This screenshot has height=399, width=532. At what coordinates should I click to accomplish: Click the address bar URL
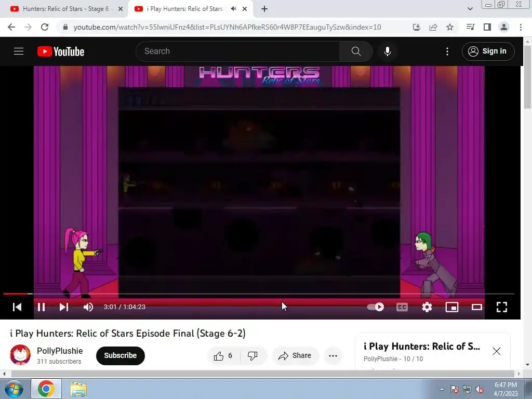coord(228,27)
